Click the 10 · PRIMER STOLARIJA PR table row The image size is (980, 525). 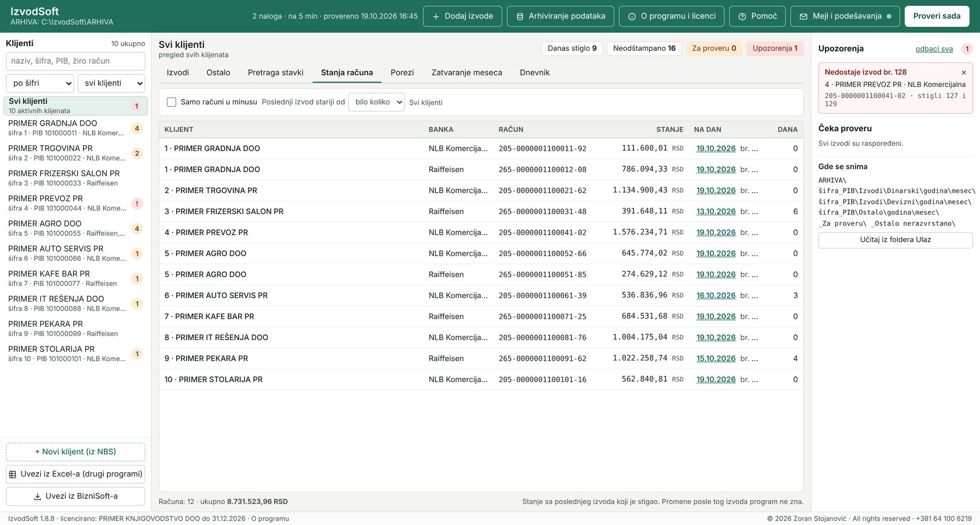pyautogui.click(x=481, y=380)
